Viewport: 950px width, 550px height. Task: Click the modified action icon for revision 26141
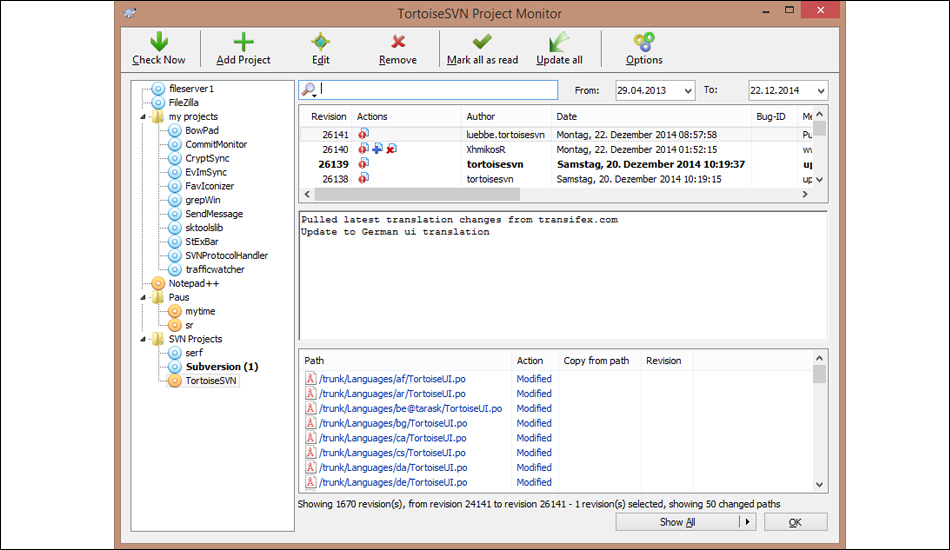pyautogui.click(x=364, y=134)
